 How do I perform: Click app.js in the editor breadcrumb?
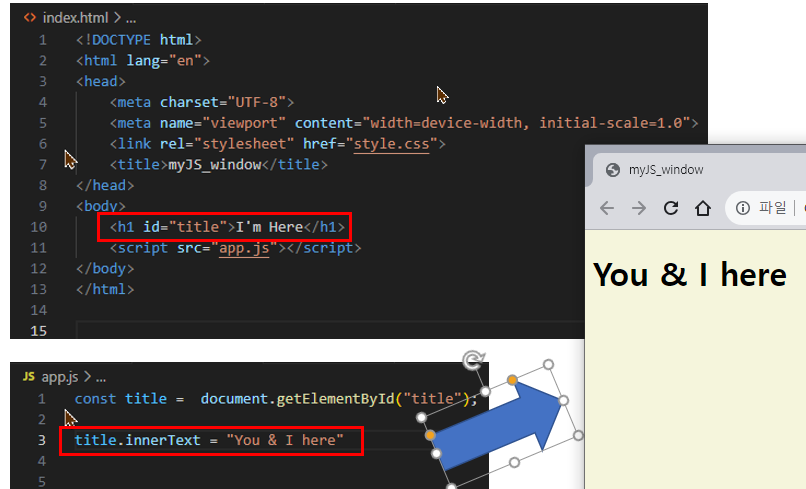60,377
